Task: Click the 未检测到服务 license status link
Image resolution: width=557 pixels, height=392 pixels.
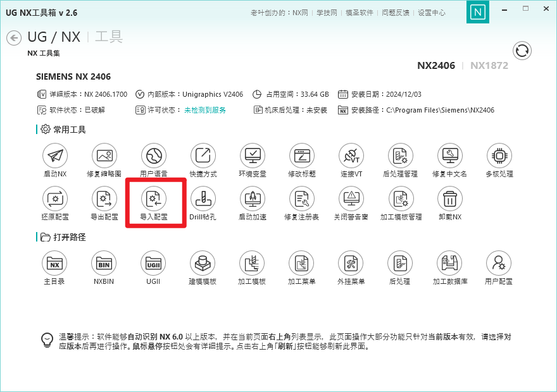Action: tap(205, 110)
